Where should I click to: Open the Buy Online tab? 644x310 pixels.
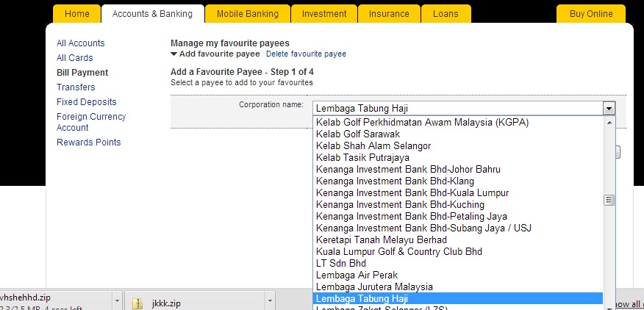coord(591,14)
